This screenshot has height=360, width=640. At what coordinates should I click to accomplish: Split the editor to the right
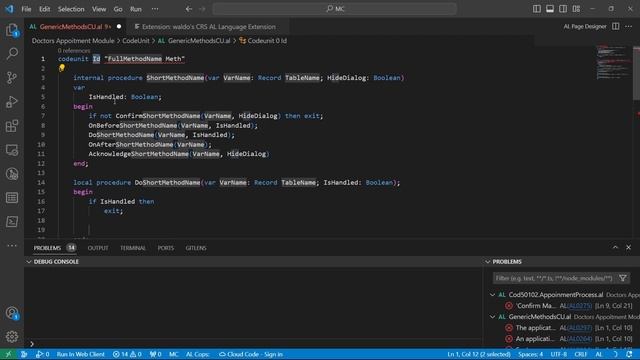[616, 27]
